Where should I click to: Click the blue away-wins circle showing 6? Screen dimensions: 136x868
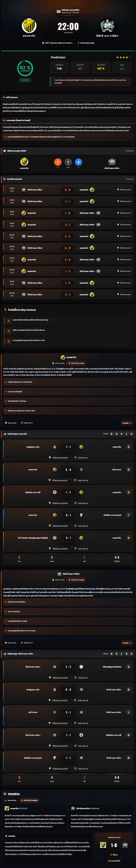[x=78, y=162]
